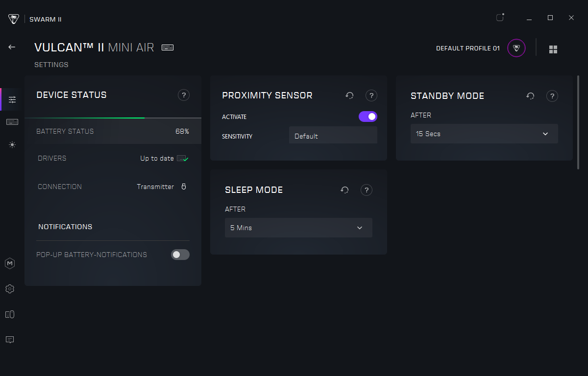Go back using the arrow icon
The image size is (588, 376).
[x=12, y=47]
